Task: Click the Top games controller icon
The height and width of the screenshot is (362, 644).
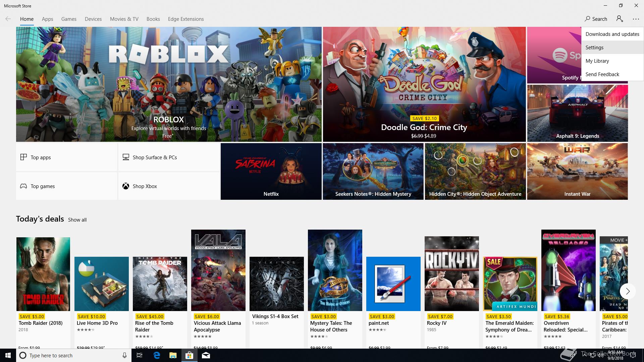Action: click(23, 186)
